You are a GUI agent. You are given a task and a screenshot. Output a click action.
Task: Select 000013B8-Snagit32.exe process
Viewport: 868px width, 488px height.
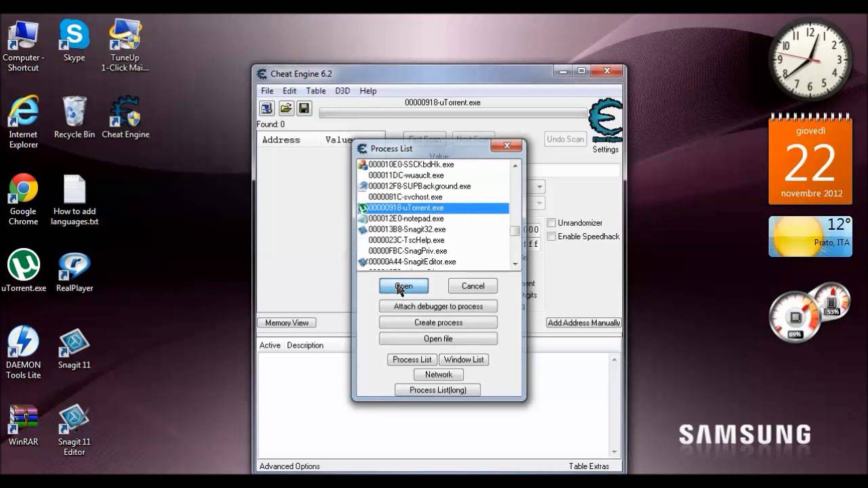point(433,230)
